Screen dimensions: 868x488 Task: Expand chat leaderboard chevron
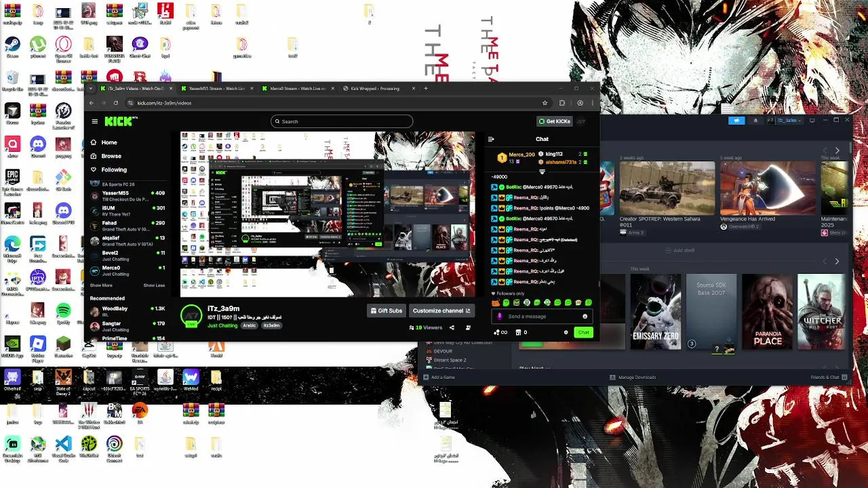point(542,171)
